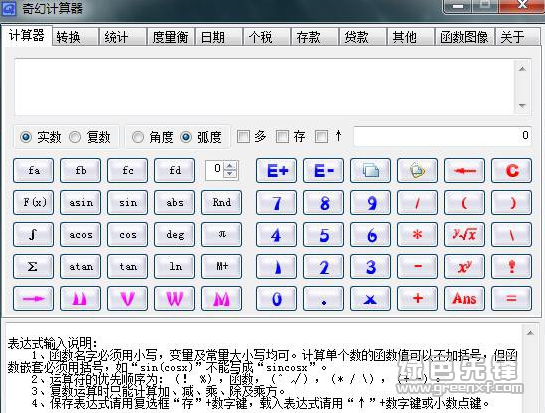Click the integral symbol button
545x413 pixels.
click(33, 235)
